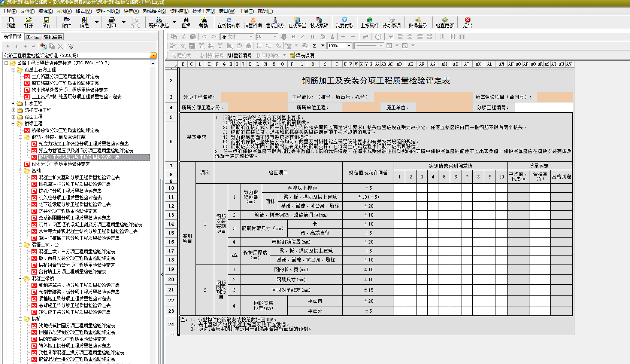Select 桥梁总体分项工程质量检验评定表
This screenshot has height=364, width=630.
tap(65, 130)
